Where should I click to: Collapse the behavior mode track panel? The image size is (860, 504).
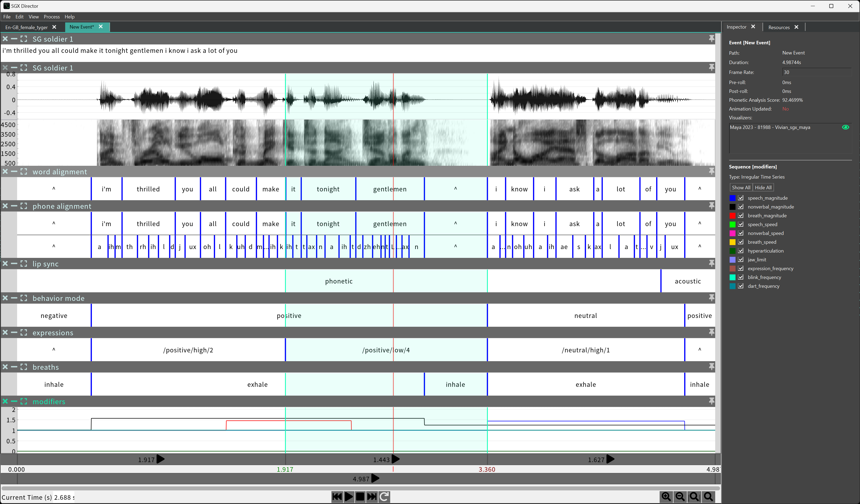[x=14, y=298]
